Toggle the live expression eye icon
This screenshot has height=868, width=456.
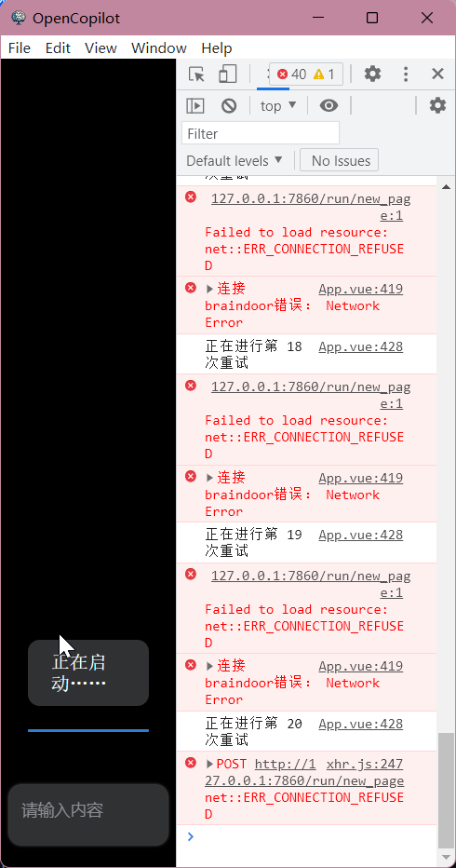coord(329,105)
